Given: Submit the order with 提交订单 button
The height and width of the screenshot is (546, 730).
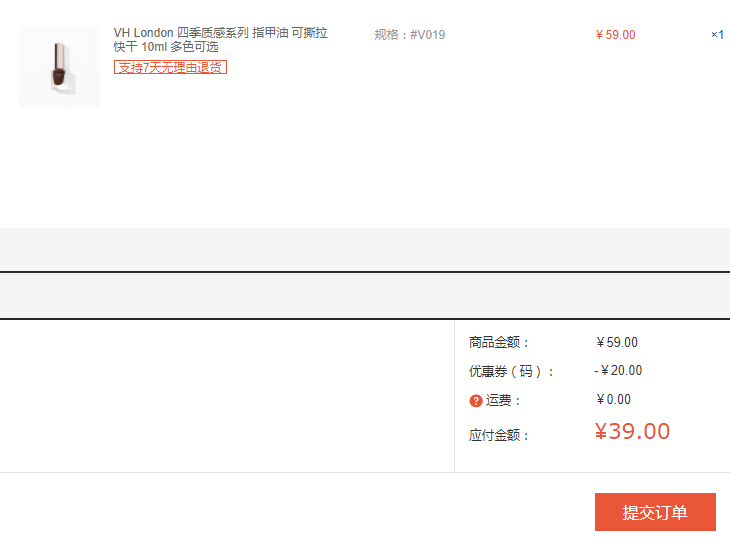Looking at the screenshot, I should point(655,512).
